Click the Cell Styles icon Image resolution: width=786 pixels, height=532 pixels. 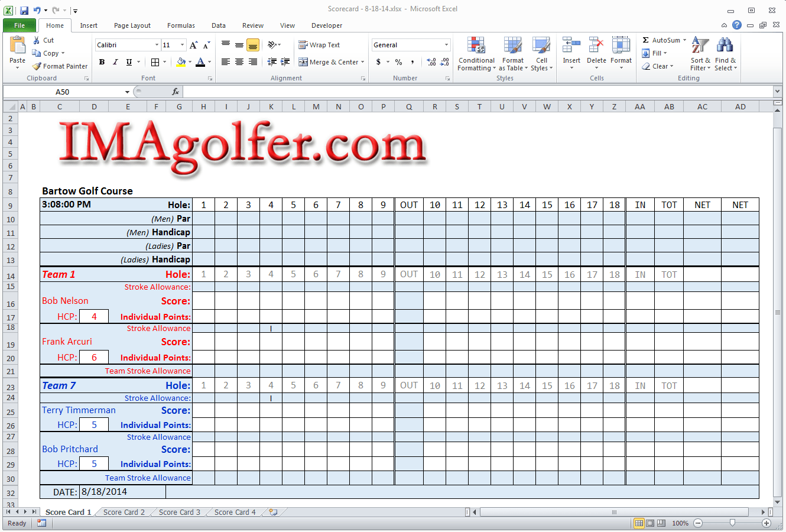[x=542, y=53]
